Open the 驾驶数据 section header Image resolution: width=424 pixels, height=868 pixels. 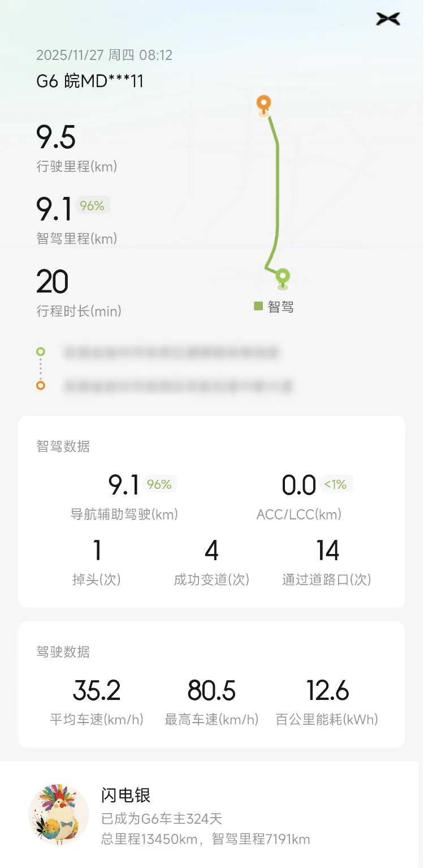(x=63, y=652)
